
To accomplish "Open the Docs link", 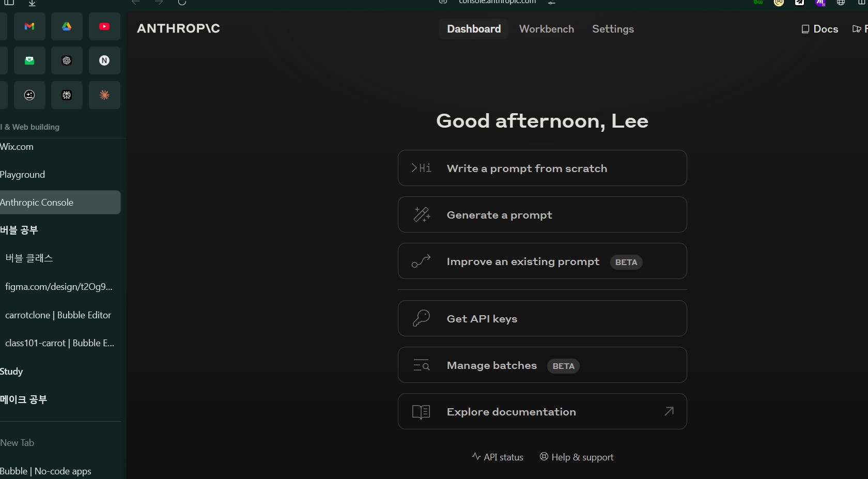I will [x=820, y=29].
